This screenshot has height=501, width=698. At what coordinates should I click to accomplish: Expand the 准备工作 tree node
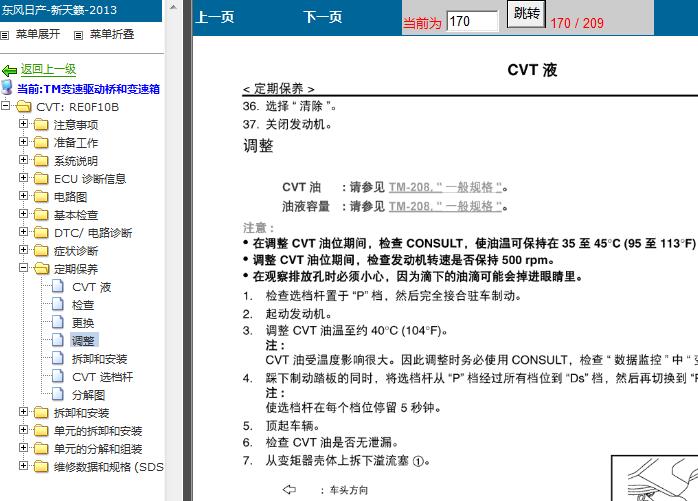tap(24, 142)
